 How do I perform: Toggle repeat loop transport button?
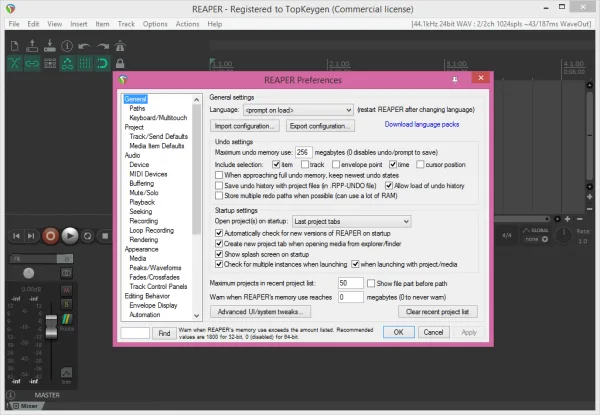tap(88, 236)
